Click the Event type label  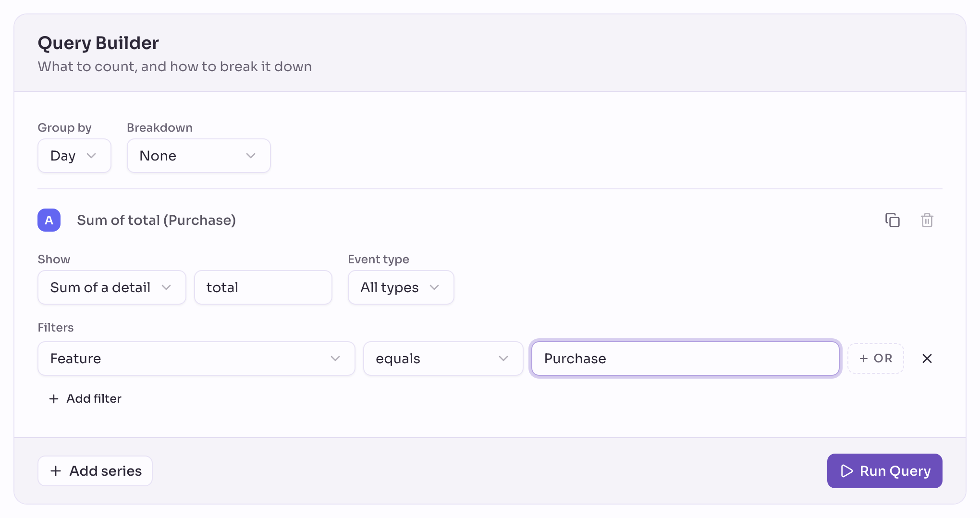click(379, 259)
